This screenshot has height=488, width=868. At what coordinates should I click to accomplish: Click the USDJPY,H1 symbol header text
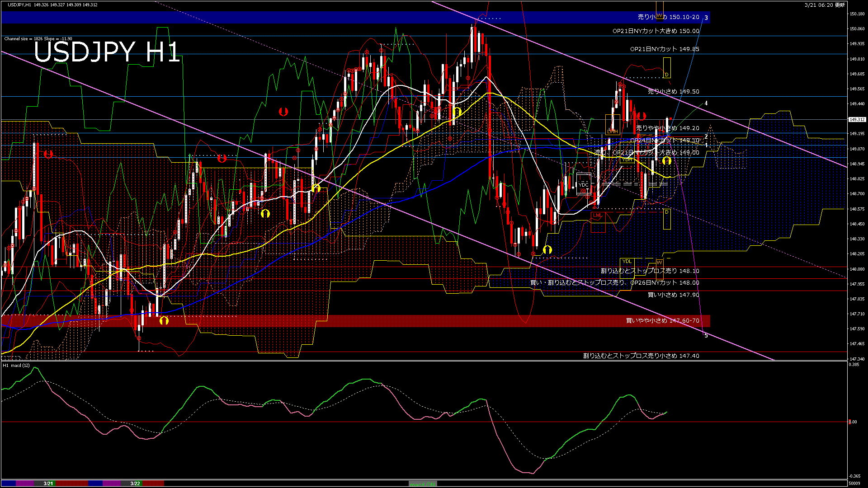[x=19, y=5]
